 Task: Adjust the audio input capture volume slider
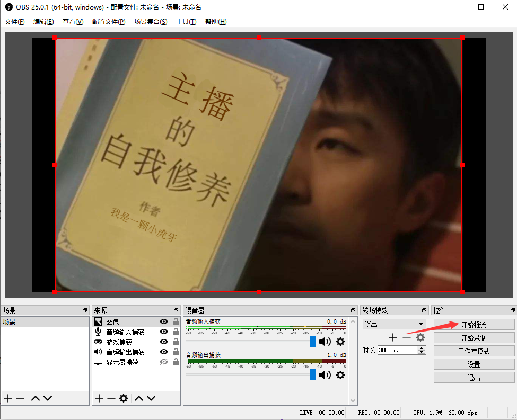(x=312, y=341)
